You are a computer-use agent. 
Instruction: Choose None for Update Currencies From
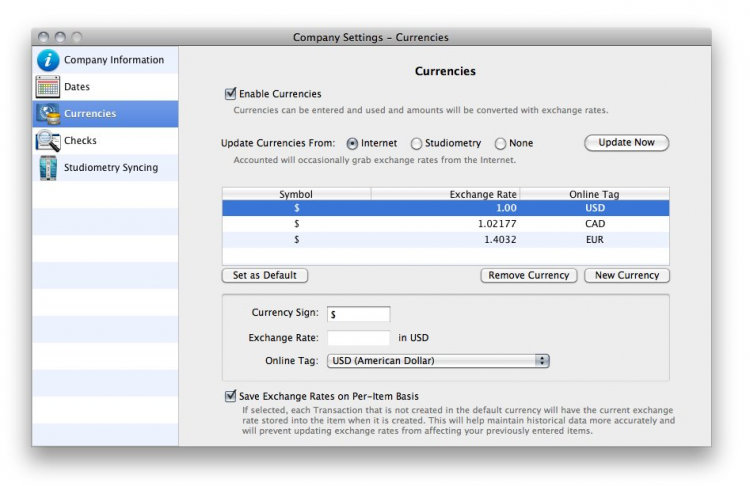coord(500,144)
